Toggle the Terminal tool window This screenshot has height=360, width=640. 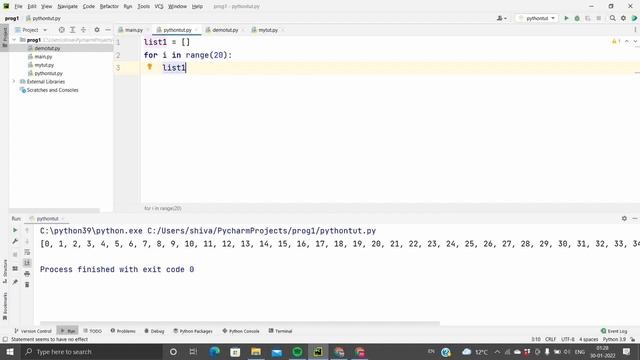pos(280,331)
